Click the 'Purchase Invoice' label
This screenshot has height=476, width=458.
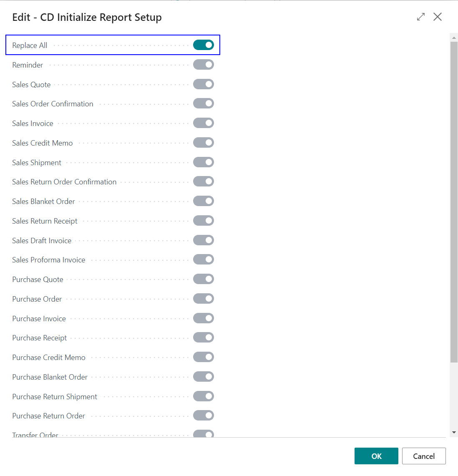point(39,319)
